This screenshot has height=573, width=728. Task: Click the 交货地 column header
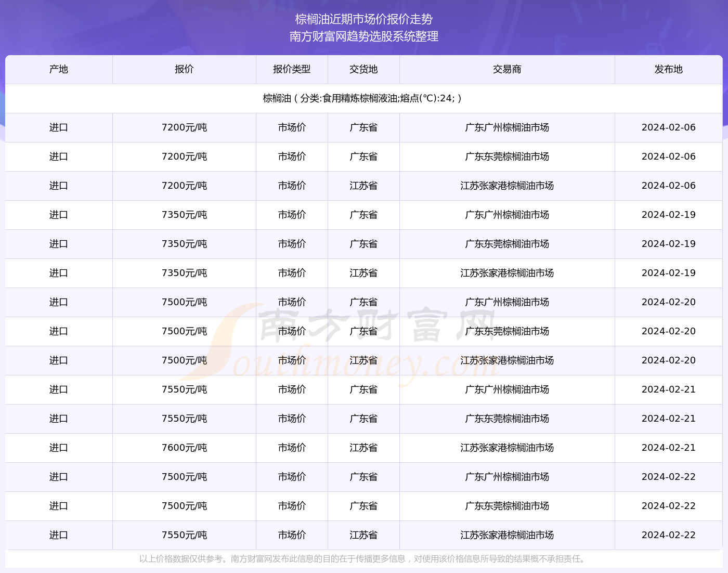[x=363, y=69]
